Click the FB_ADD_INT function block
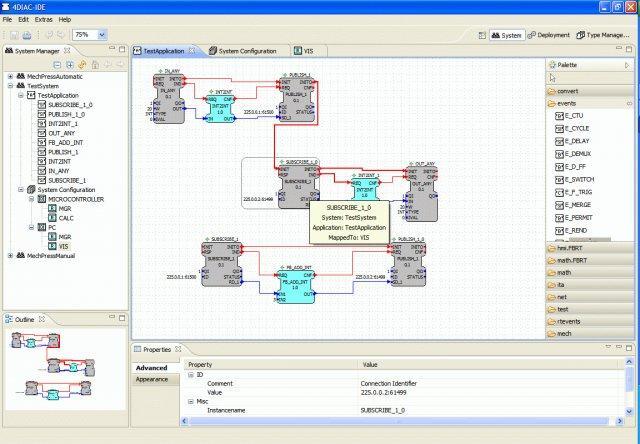Viewport: 640px width, 444px height. (x=296, y=285)
